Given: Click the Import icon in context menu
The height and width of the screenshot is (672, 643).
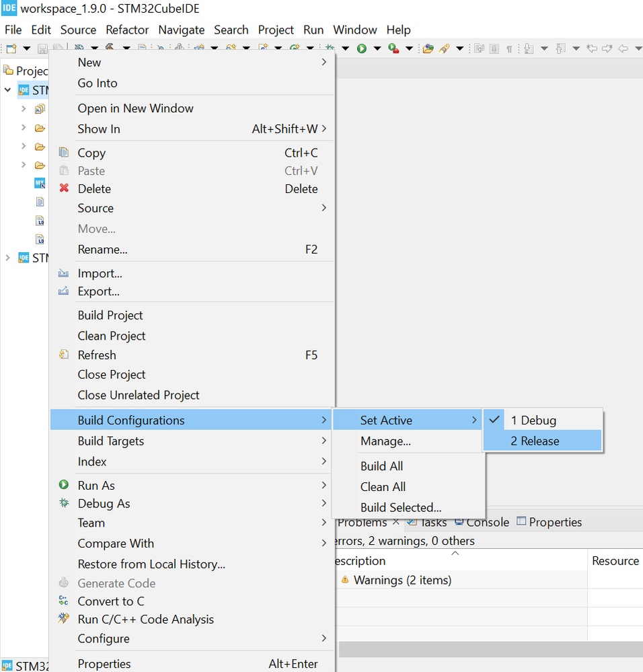Looking at the screenshot, I should pyautogui.click(x=63, y=273).
